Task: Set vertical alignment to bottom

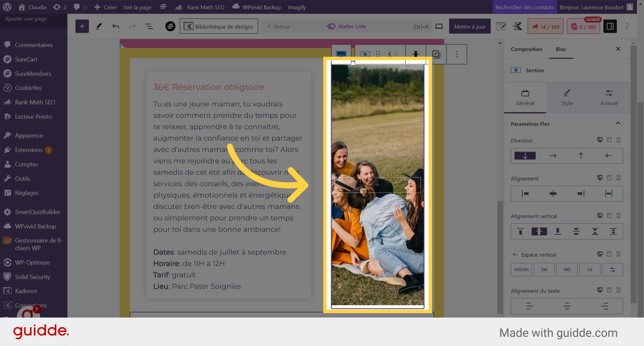Action: (558, 231)
